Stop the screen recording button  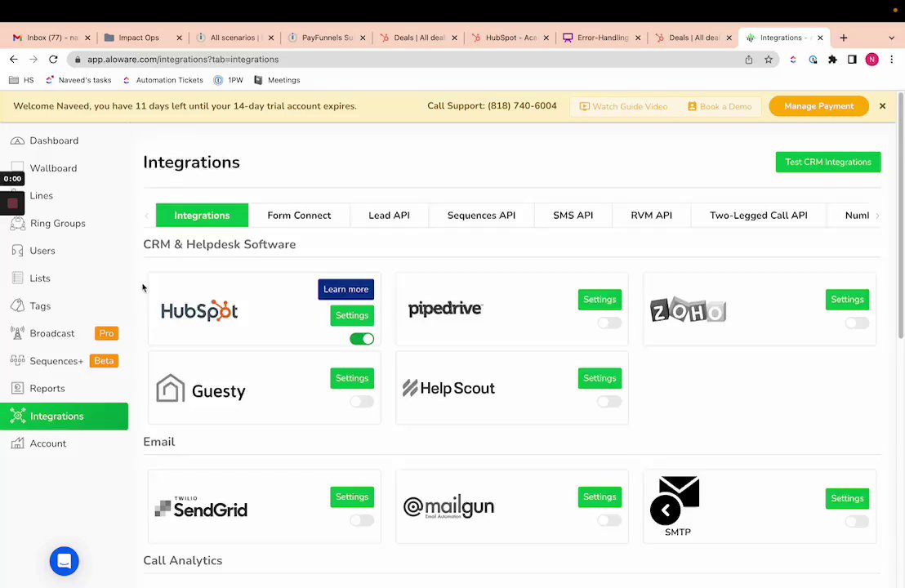pos(12,203)
